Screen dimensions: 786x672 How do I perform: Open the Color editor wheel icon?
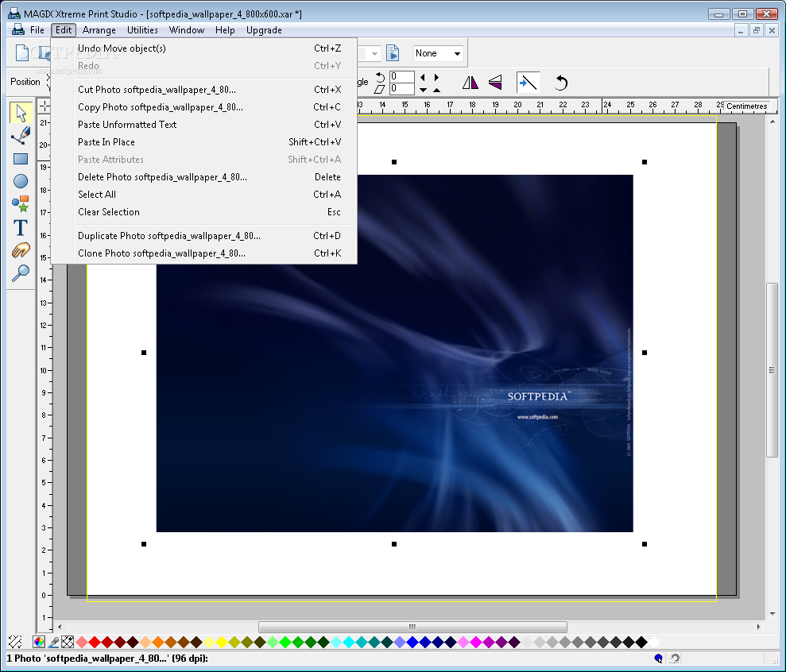click(x=39, y=642)
